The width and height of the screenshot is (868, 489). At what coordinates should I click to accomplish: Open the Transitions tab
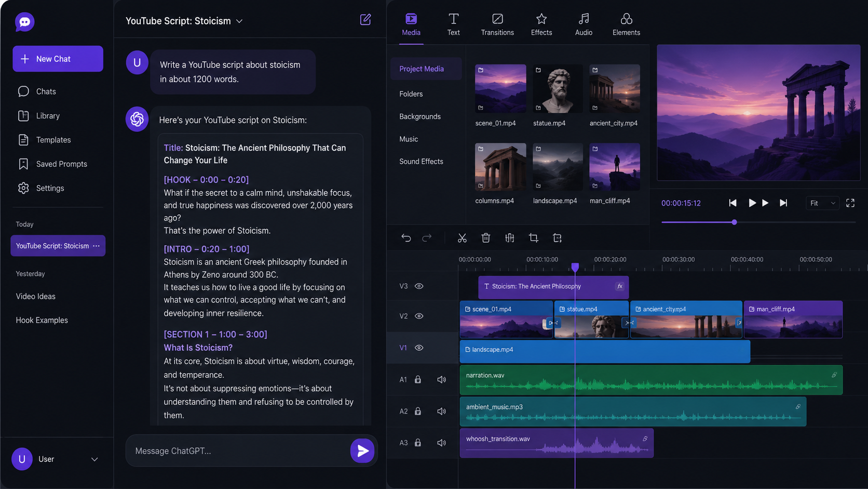pyautogui.click(x=497, y=24)
